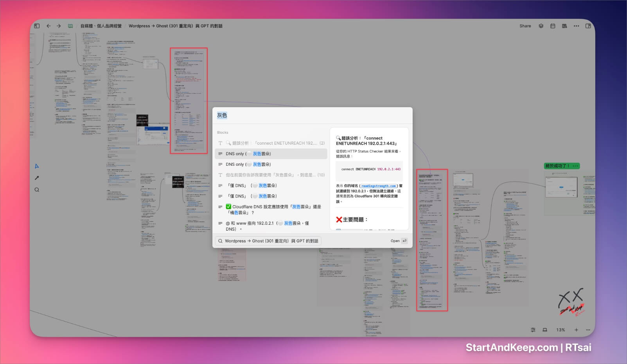627x364 pixels.
Task: Toggle the left sidebar panel
Action: pos(36,25)
